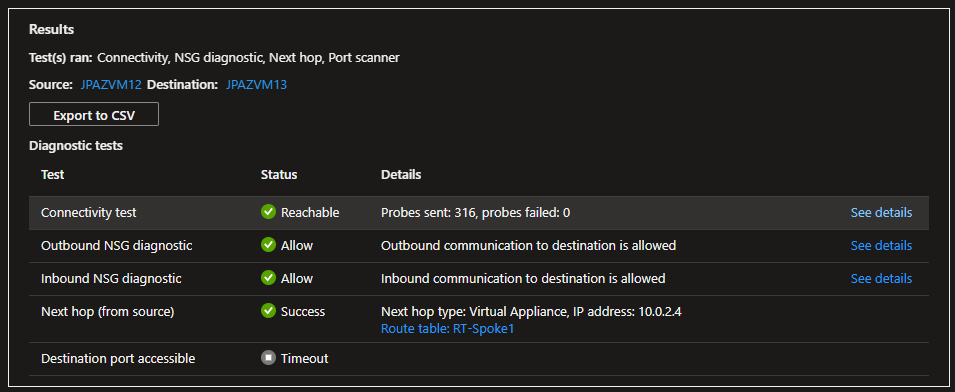
Task: Select the Connectivity test row name
Action: [x=89, y=212]
